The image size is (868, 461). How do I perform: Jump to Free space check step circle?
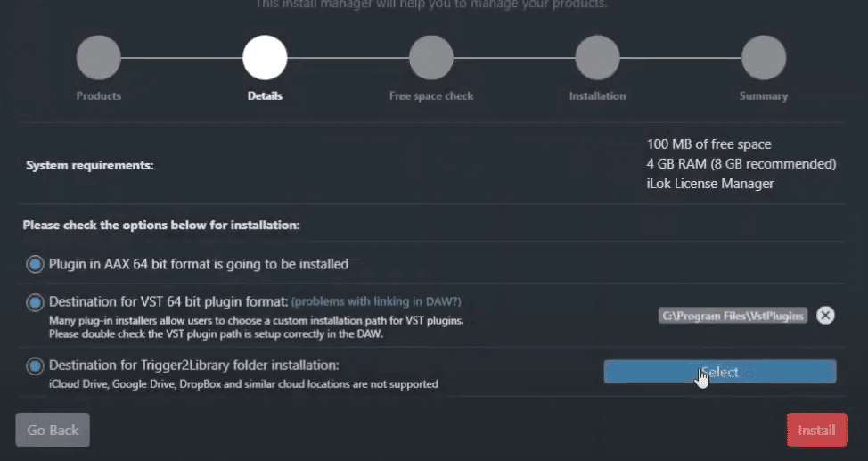click(431, 58)
